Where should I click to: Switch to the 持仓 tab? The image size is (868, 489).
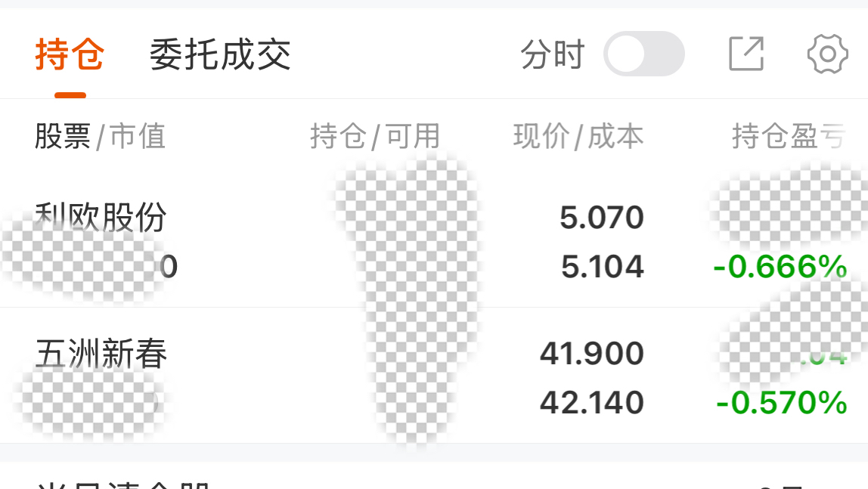pyautogui.click(x=70, y=54)
